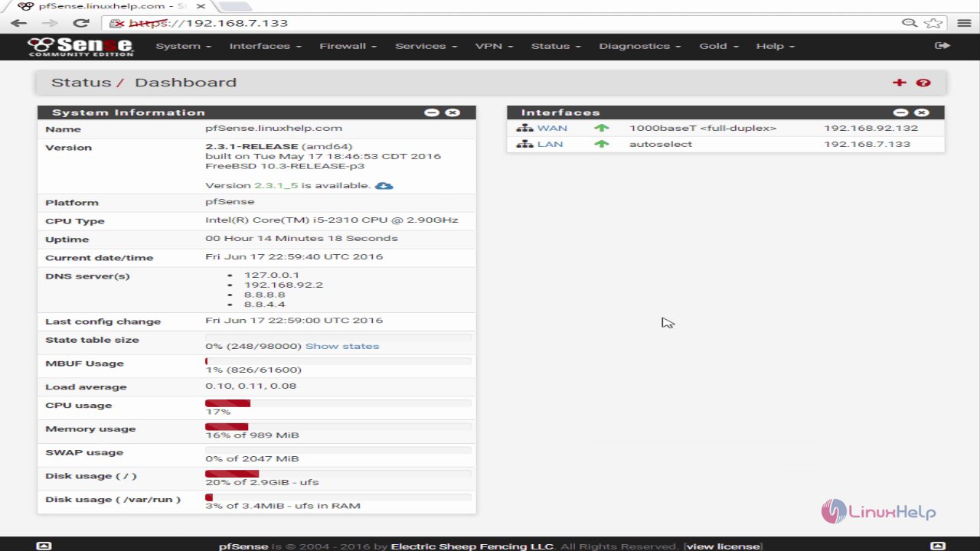This screenshot has width=980, height=551.
Task: Open the Interfaces dropdown menu
Action: tap(265, 46)
